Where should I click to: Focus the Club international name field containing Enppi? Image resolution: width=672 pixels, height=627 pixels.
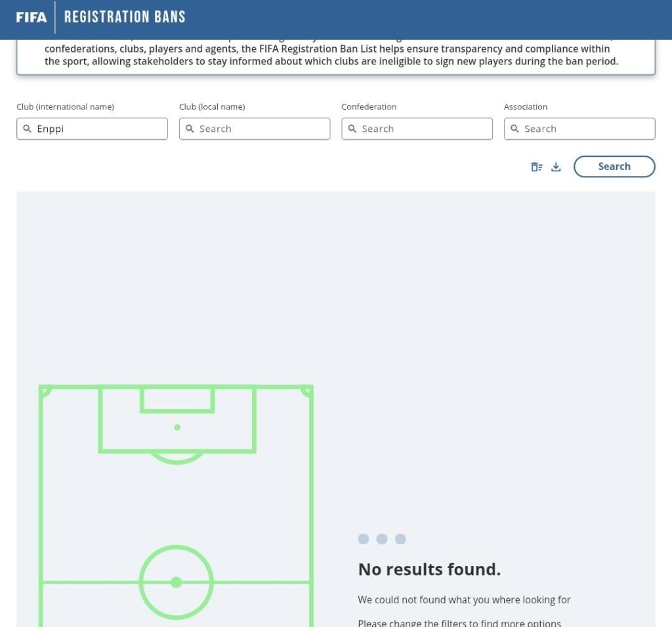(92, 129)
